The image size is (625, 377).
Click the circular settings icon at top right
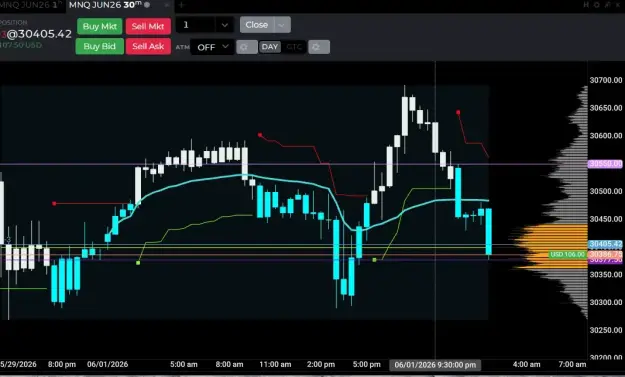[597, 5]
